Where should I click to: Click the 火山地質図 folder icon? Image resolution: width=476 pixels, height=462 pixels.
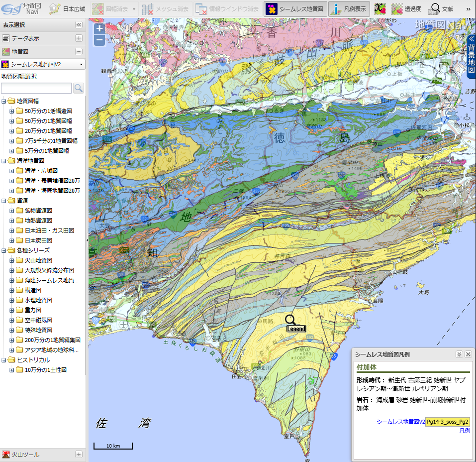[x=19, y=260]
